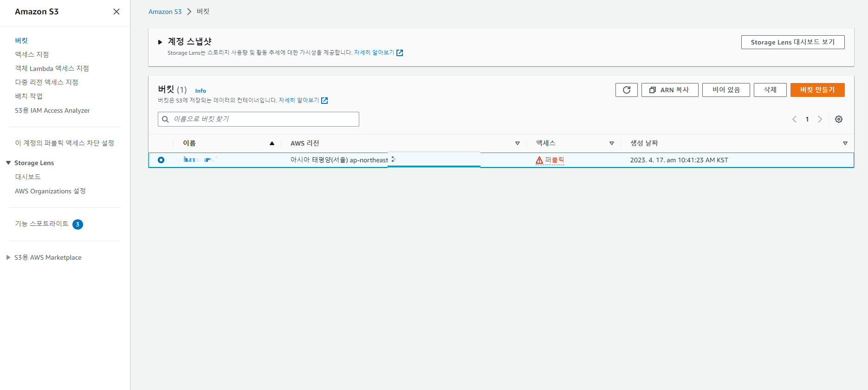Click creation date 2023. 4. 17. cell
The height and width of the screenshot is (390, 868).
point(679,160)
